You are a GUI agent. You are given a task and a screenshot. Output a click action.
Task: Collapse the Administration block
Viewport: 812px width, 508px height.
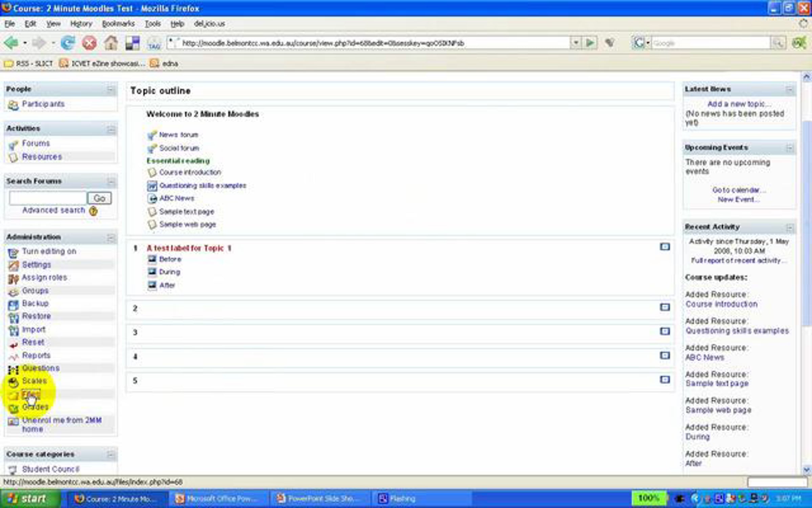tap(111, 238)
